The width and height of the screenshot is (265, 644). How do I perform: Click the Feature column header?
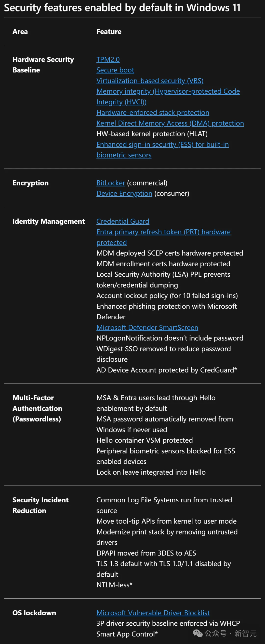coord(109,32)
